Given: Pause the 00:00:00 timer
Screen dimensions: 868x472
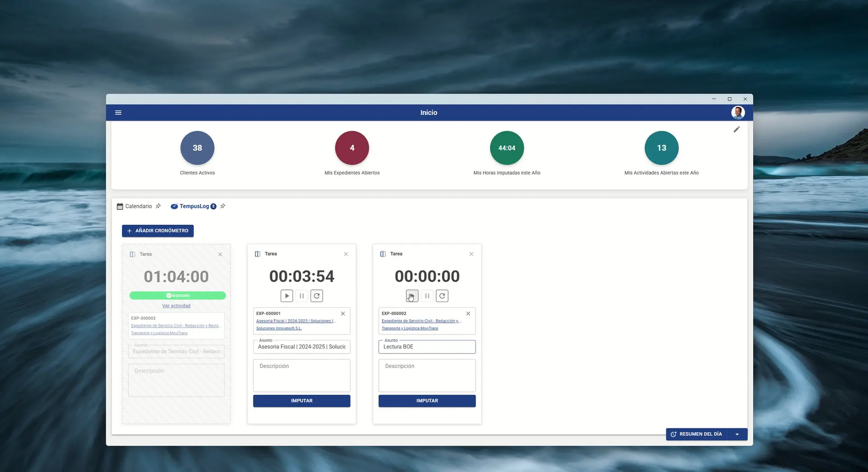Looking at the screenshot, I should 427,296.
